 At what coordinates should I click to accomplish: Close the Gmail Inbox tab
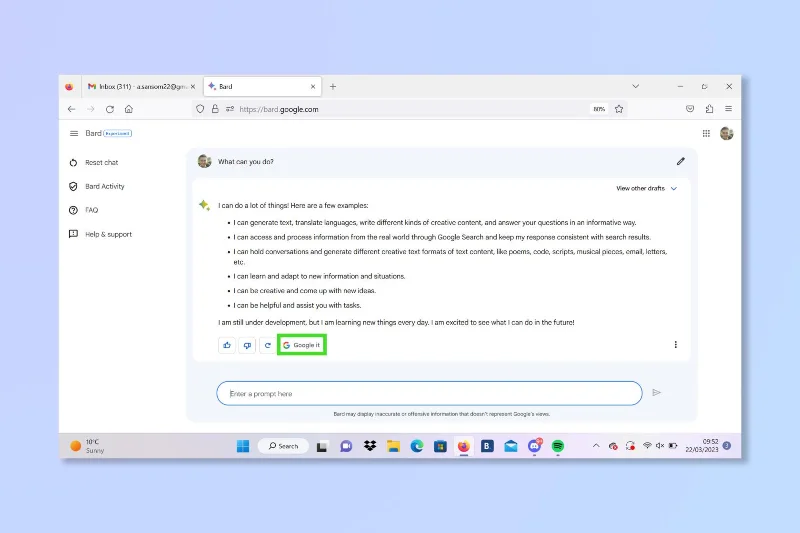click(x=192, y=87)
